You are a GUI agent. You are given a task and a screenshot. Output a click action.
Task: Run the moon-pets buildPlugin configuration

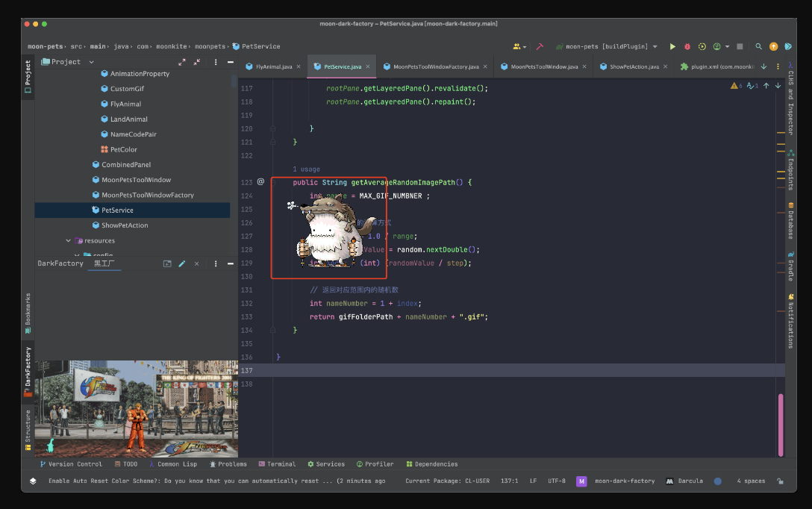(672, 46)
